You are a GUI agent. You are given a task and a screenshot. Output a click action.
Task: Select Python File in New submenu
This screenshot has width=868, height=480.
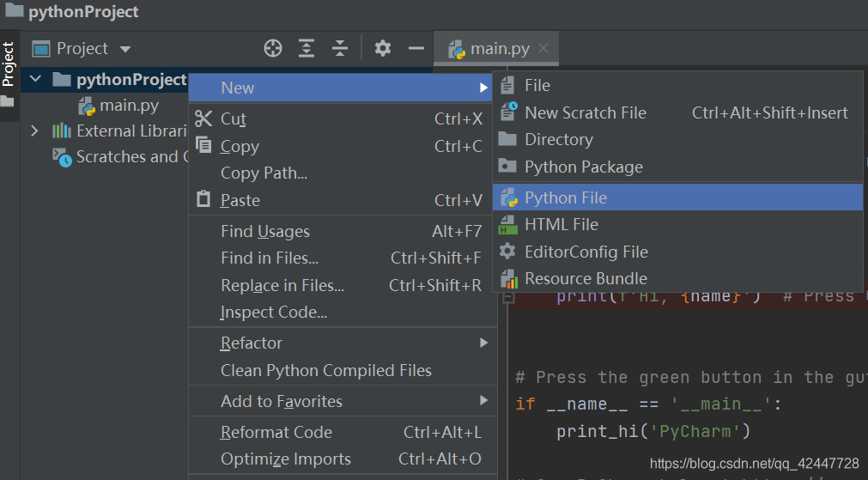pyautogui.click(x=677, y=197)
